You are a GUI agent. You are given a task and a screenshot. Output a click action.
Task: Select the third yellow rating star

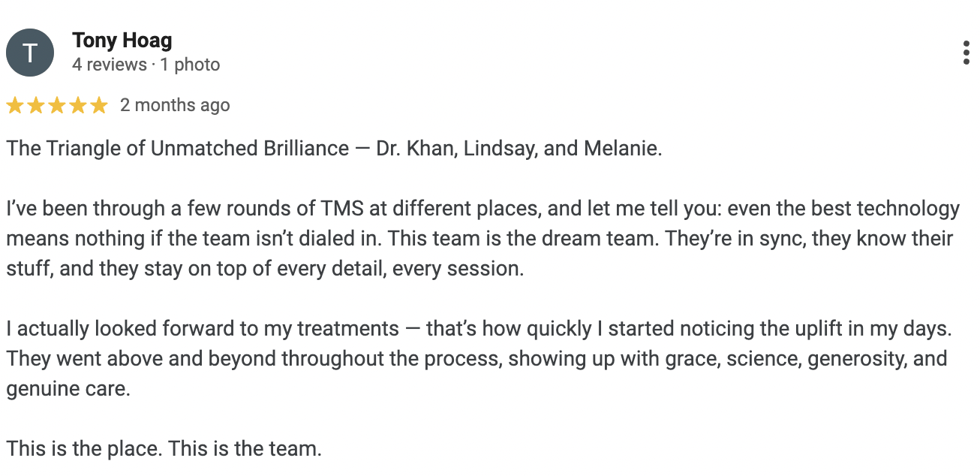pos(57,106)
